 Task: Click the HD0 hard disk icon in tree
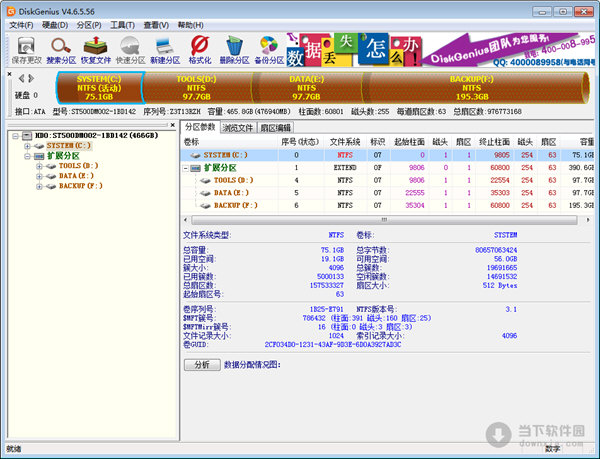point(27,136)
